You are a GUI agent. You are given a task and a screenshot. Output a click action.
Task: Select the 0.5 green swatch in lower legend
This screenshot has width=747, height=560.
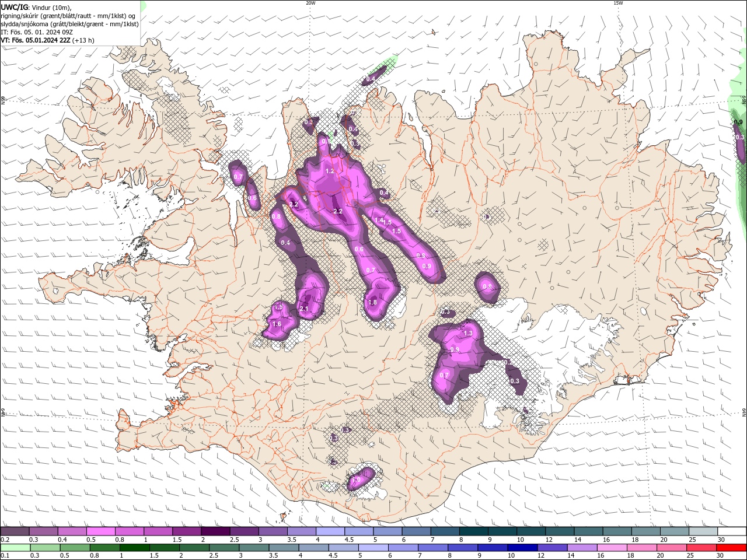click(x=75, y=548)
